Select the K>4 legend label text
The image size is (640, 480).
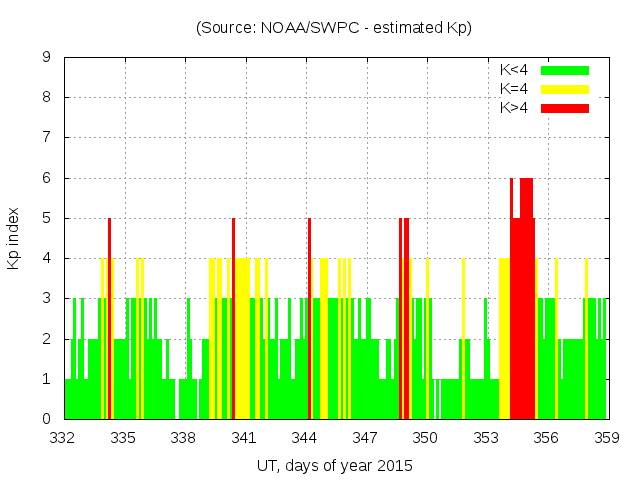(x=515, y=107)
